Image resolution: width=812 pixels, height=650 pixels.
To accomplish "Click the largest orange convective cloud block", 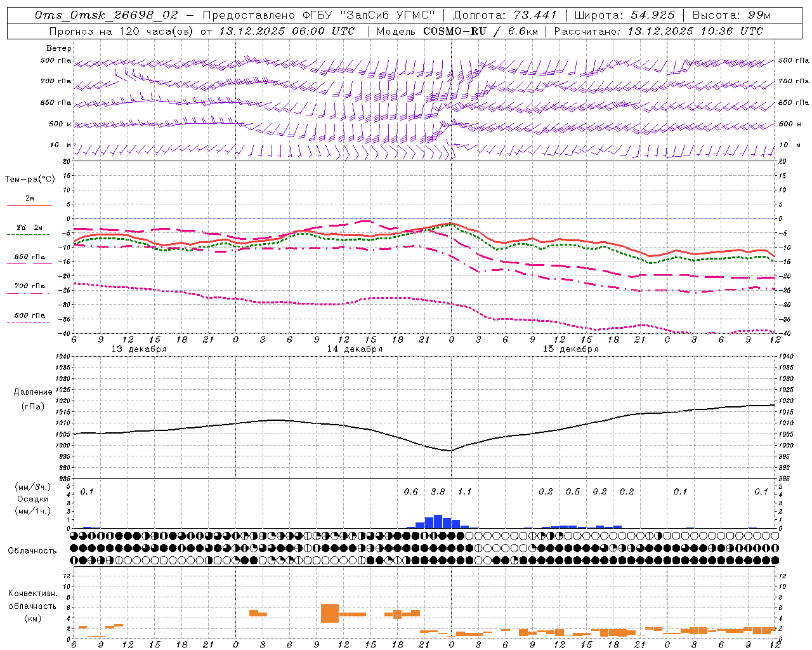I will coord(330,613).
